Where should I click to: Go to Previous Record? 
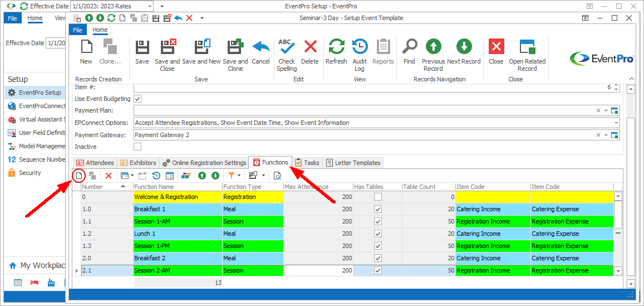pos(433,55)
